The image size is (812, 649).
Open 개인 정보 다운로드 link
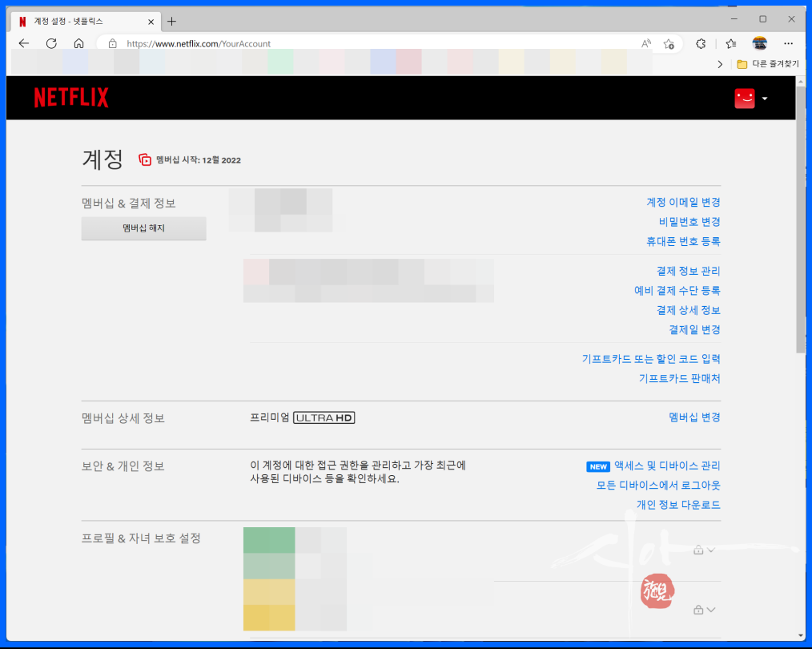click(x=678, y=505)
